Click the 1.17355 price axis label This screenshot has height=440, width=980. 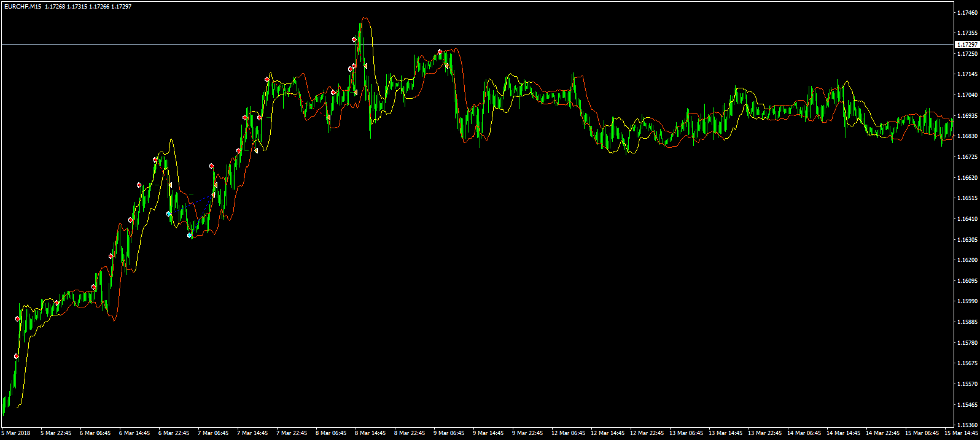point(968,33)
